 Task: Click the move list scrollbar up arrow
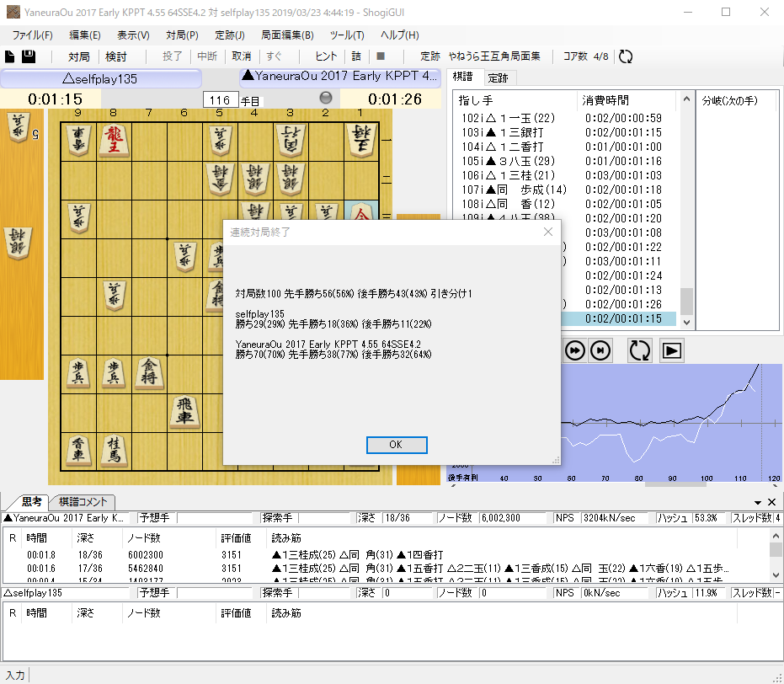click(x=686, y=99)
